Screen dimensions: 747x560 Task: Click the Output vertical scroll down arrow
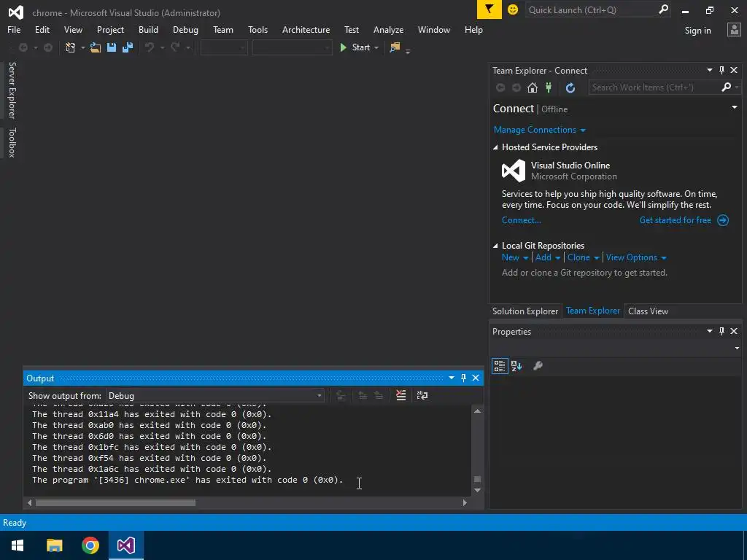477,490
